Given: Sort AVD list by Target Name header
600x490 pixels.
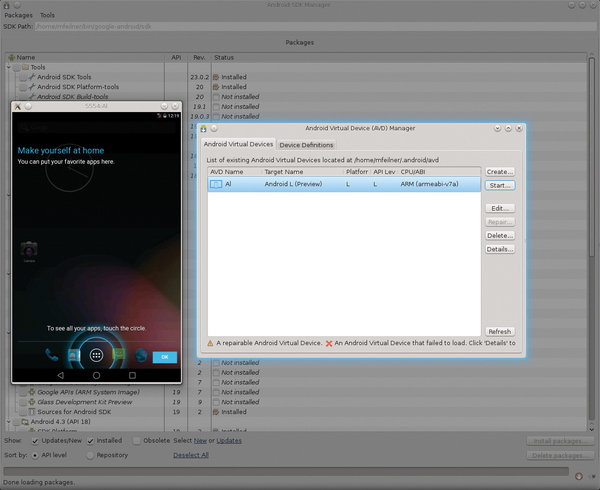Looking at the screenshot, I should [302, 172].
